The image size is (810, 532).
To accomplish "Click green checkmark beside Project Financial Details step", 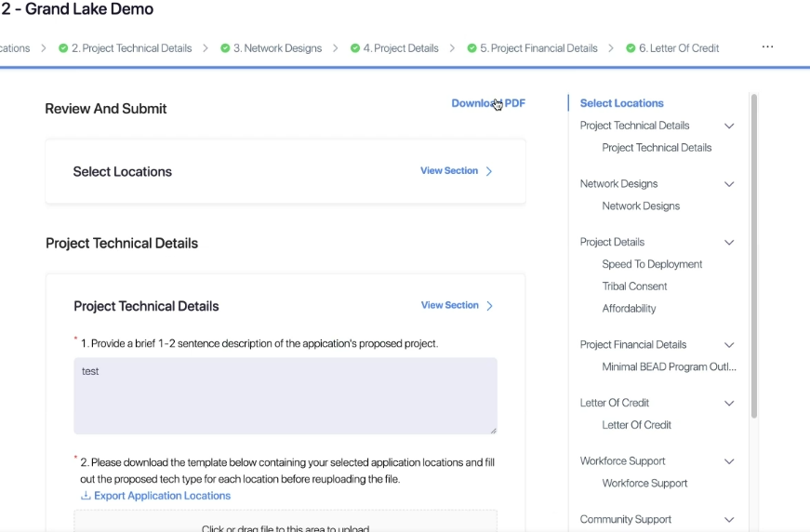I will pos(471,48).
